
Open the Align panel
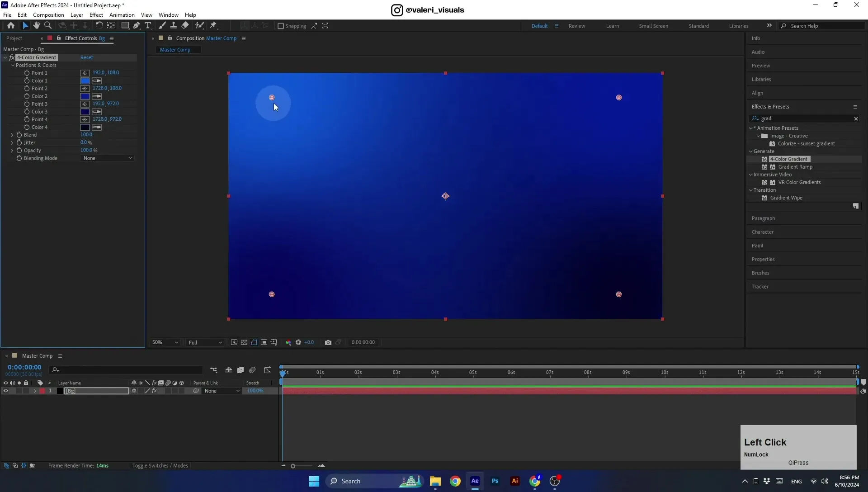pyautogui.click(x=758, y=93)
